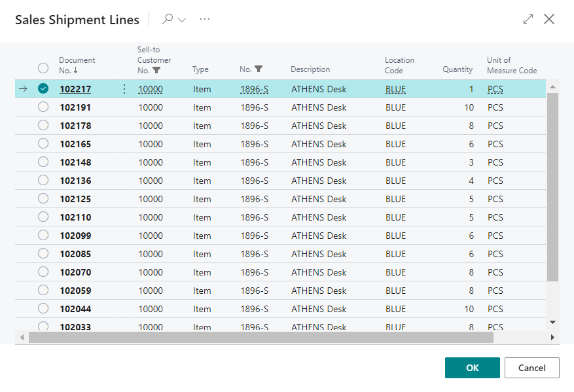Open the search options dropdown chevron
This screenshot has height=392, width=574.
coord(182,20)
